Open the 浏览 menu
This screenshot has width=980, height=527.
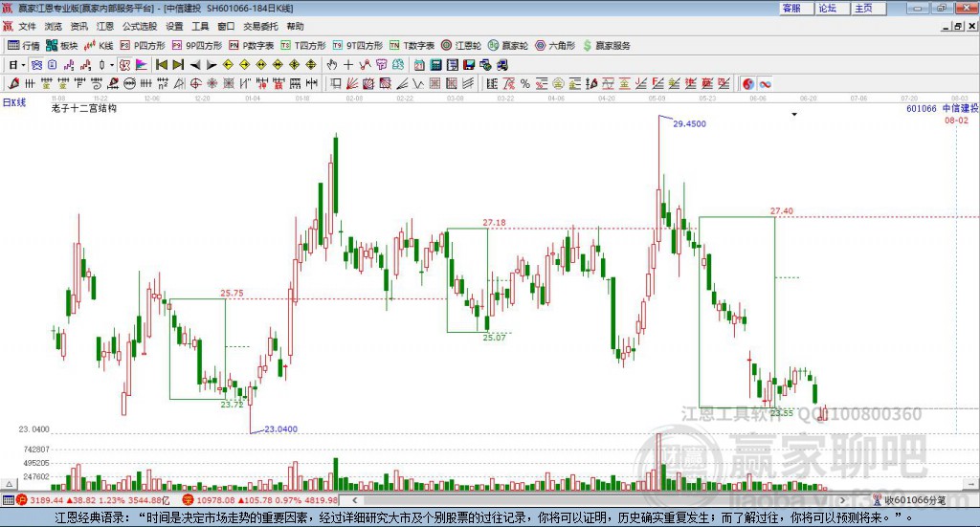coord(54,26)
